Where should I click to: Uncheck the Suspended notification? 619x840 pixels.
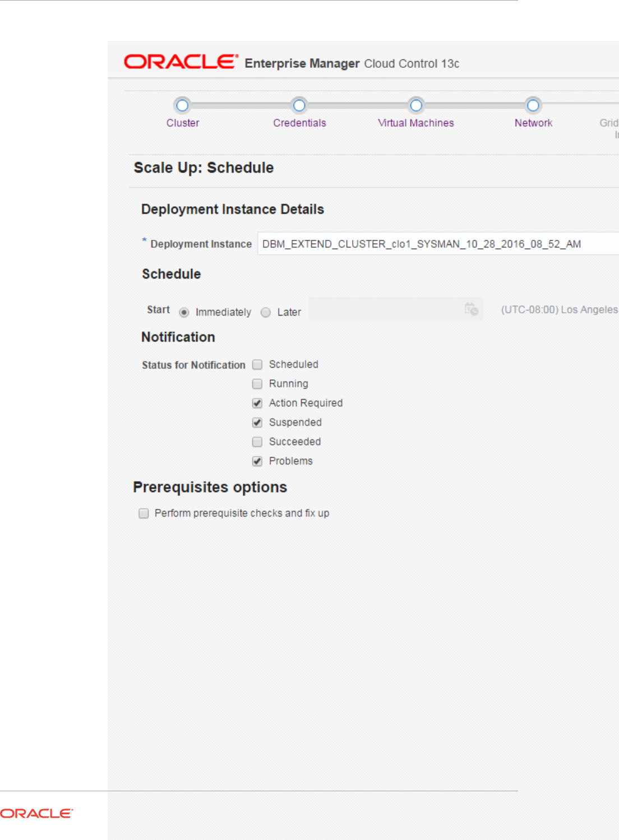[257, 423]
